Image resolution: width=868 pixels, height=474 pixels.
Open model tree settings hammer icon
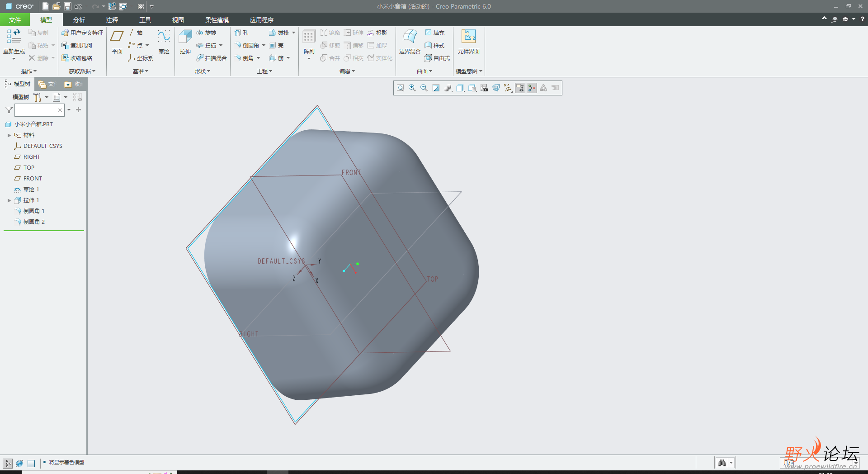click(x=37, y=97)
